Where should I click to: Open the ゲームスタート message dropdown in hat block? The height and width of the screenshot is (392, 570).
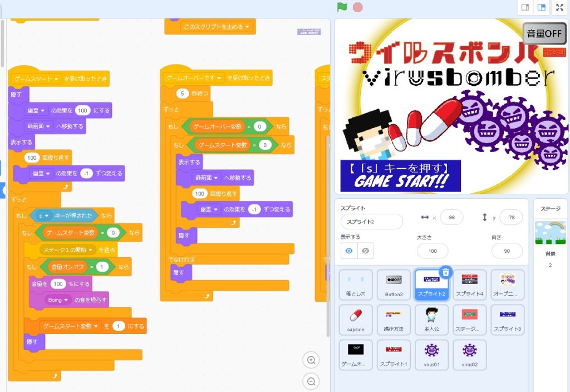click(x=56, y=79)
